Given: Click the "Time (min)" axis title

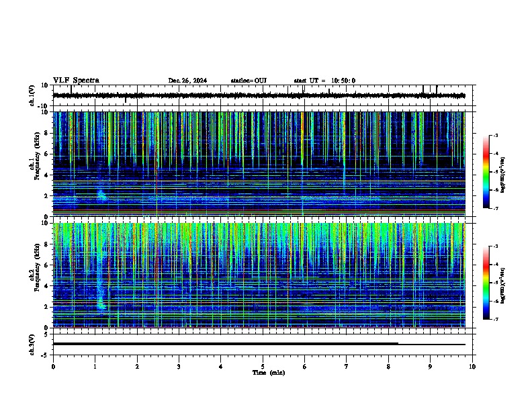Looking at the screenshot, I should coord(269,373).
